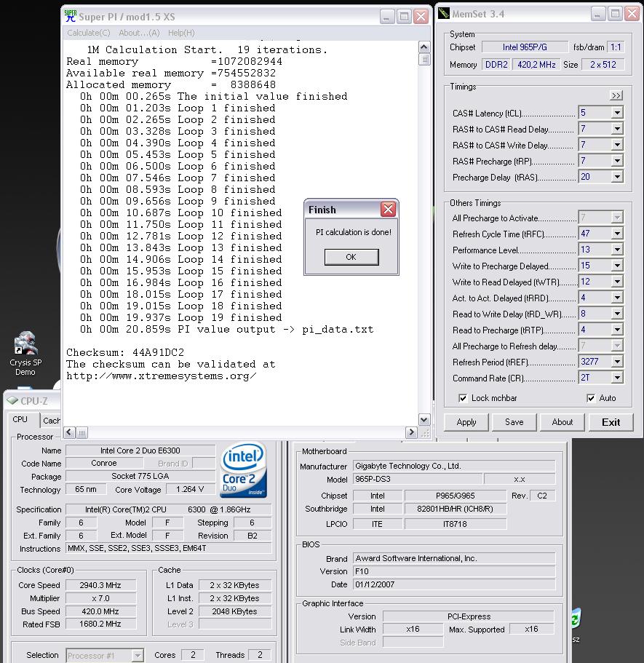Switch to the Cache tab in CPU-Z

(51, 421)
